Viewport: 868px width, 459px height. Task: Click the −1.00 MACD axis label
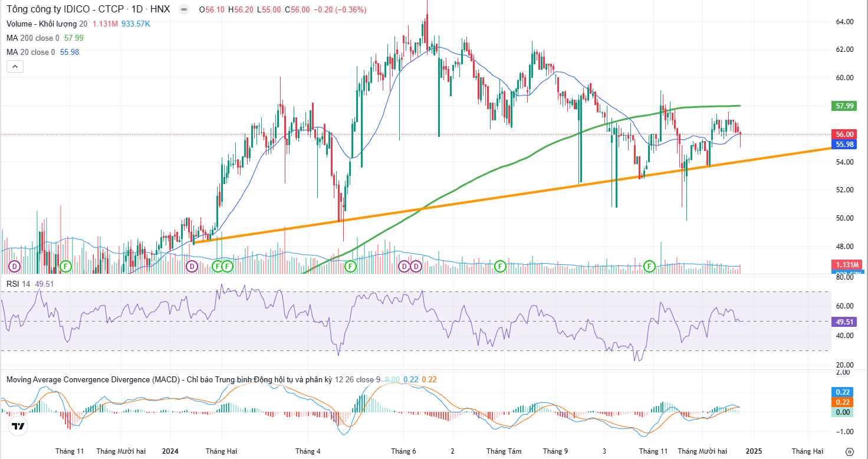(844, 431)
